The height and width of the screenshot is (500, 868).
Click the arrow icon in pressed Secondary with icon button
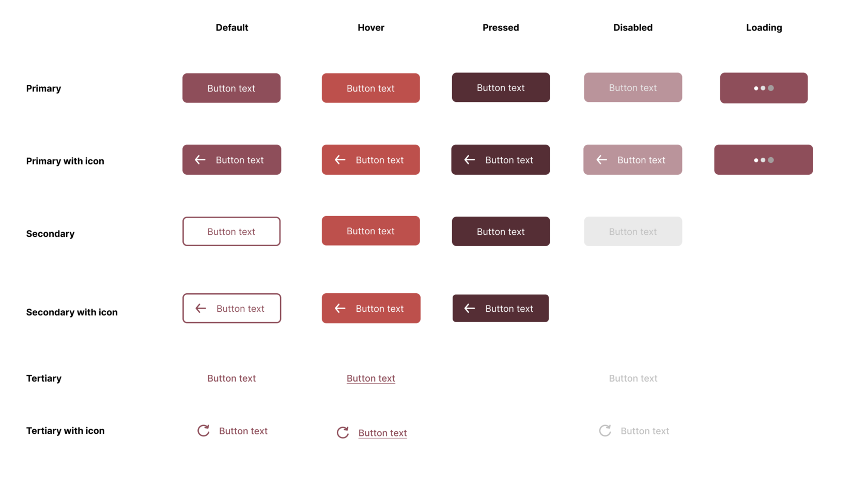(469, 309)
